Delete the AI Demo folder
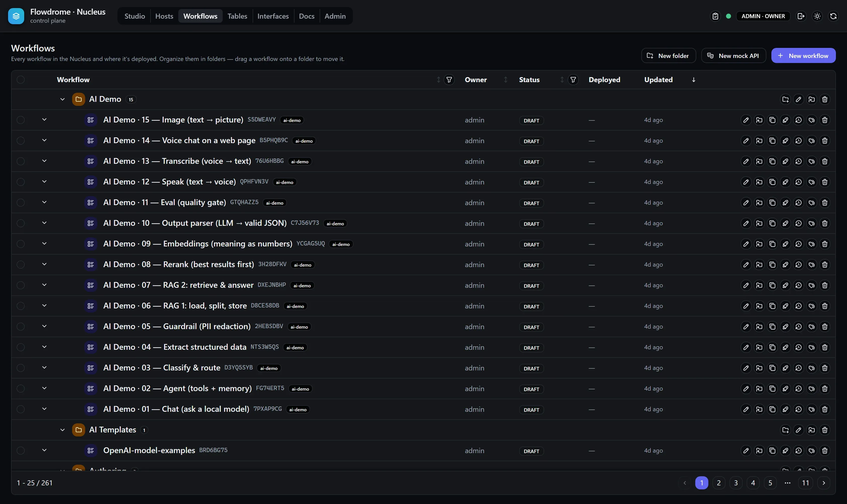The height and width of the screenshot is (504, 847). click(825, 99)
